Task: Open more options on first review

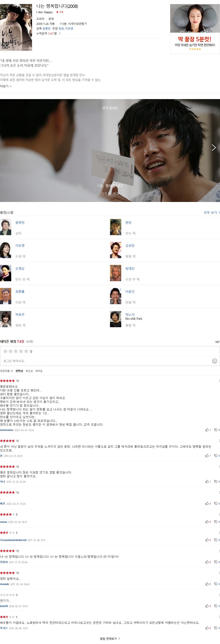Action: pyautogui.click(x=219, y=381)
